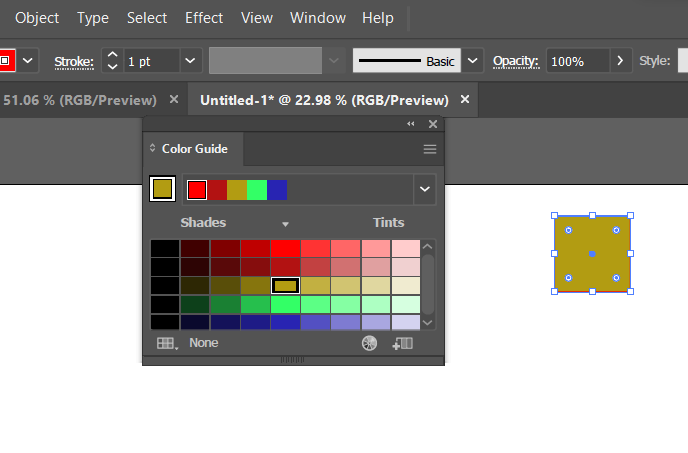The image size is (688, 453).
Task: Click the variable width profile box
Action: (265, 61)
